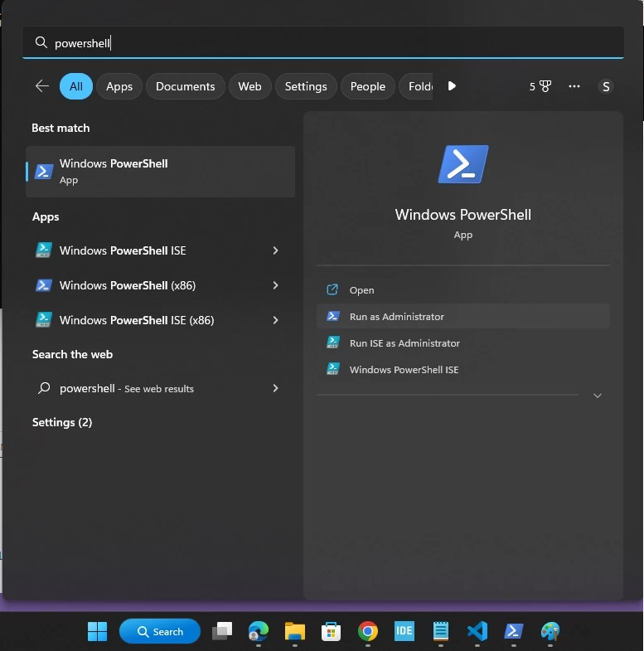The width and height of the screenshot is (644, 651).
Task: Show more filter tabs with arrow
Action: pyautogui.click(x=452, y=86)
